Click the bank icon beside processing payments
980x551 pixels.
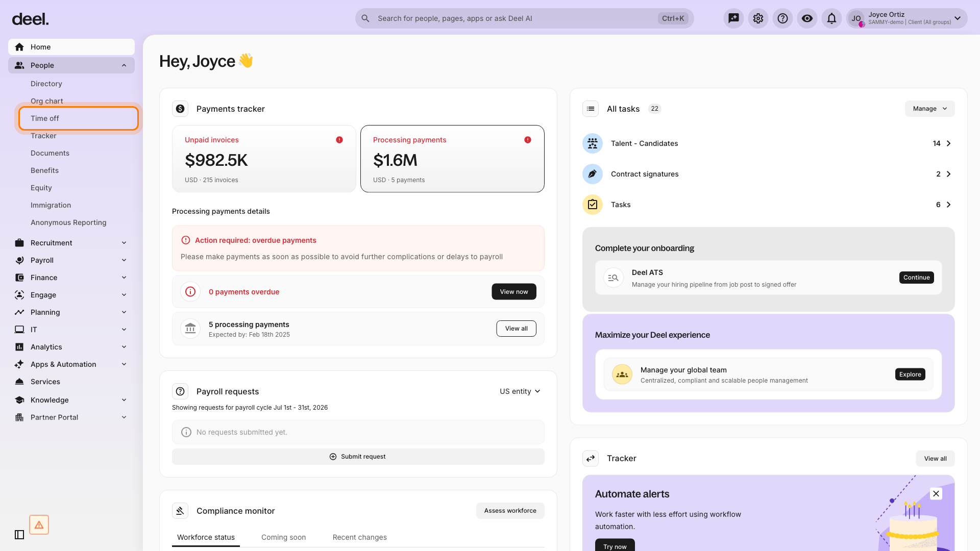click(x=190, y=329)
